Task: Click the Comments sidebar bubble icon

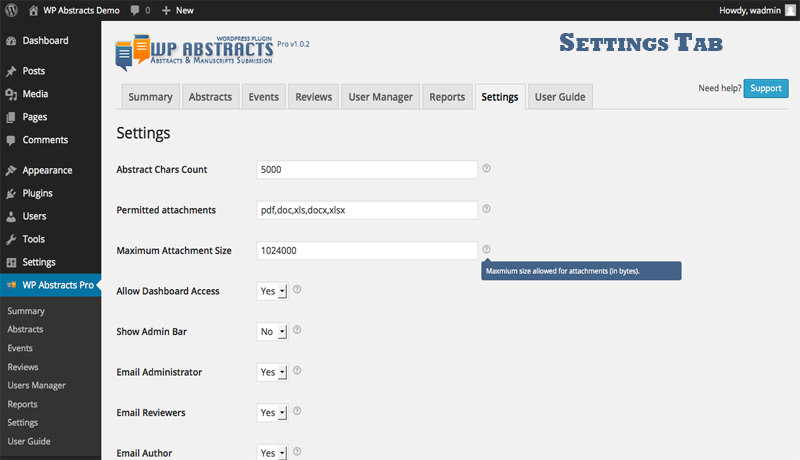Action: [11, 140]
